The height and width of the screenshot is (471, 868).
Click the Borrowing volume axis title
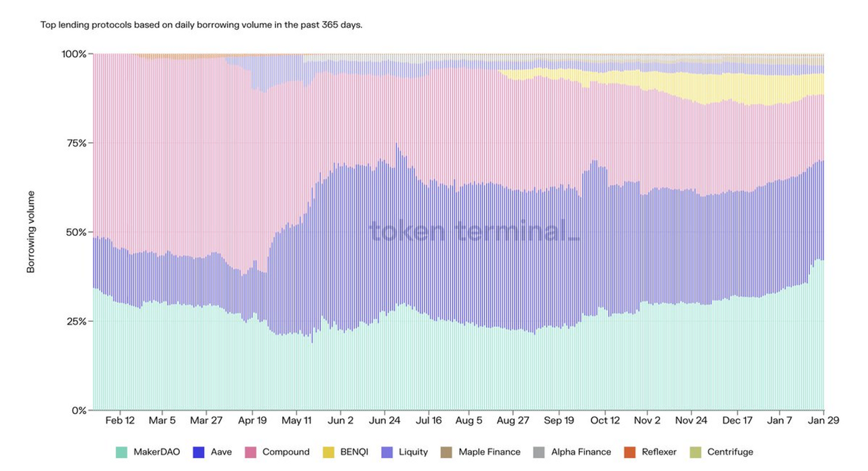pyautogui.click(x=31, y=232)
